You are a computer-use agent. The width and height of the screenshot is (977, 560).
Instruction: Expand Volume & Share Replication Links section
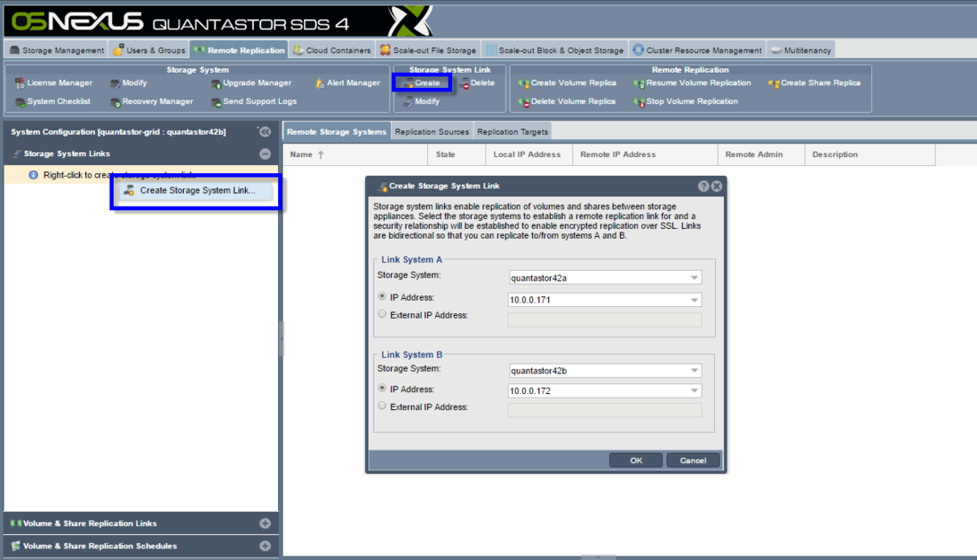click(265, 524)
